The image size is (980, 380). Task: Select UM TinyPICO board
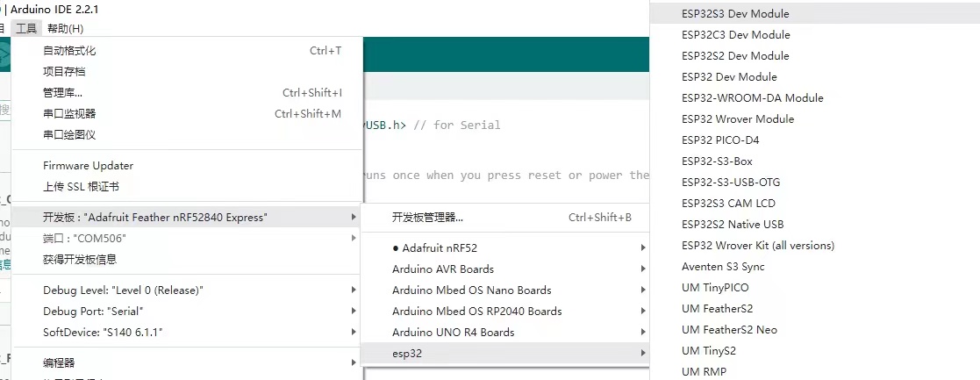[815, 288]
